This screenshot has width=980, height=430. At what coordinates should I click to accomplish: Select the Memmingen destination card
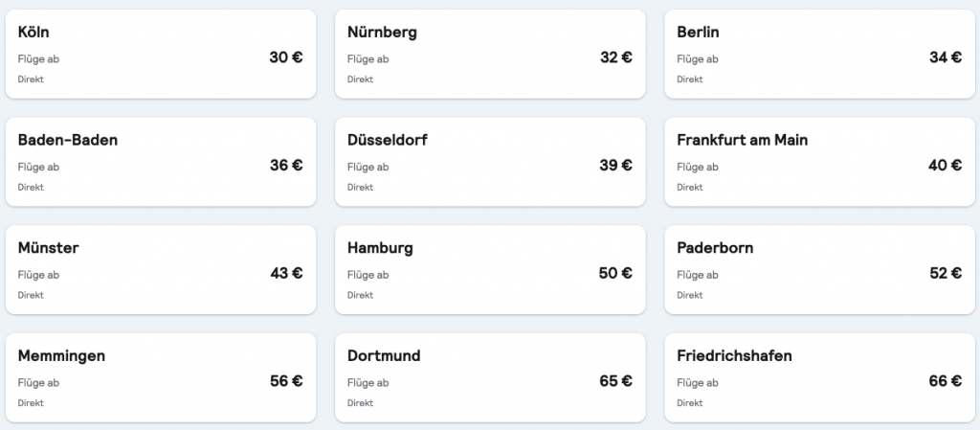[x=160, y=377]
